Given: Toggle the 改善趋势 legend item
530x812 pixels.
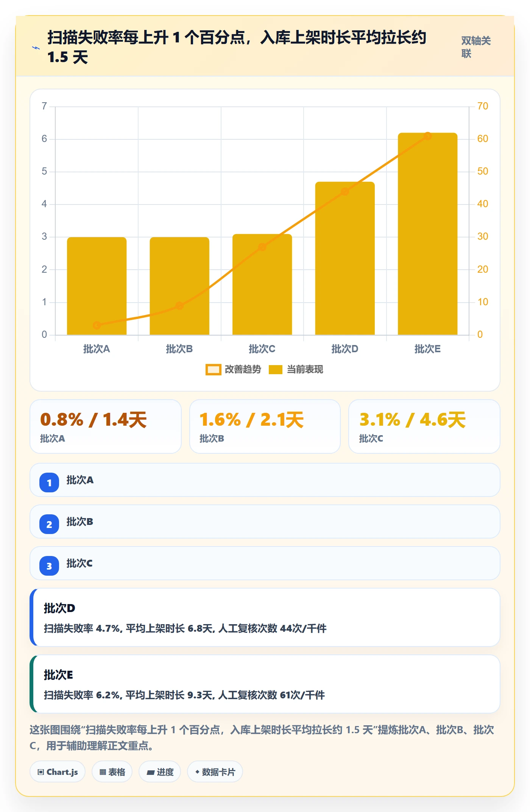Looking at the screenshot, I should click(233, 369).
